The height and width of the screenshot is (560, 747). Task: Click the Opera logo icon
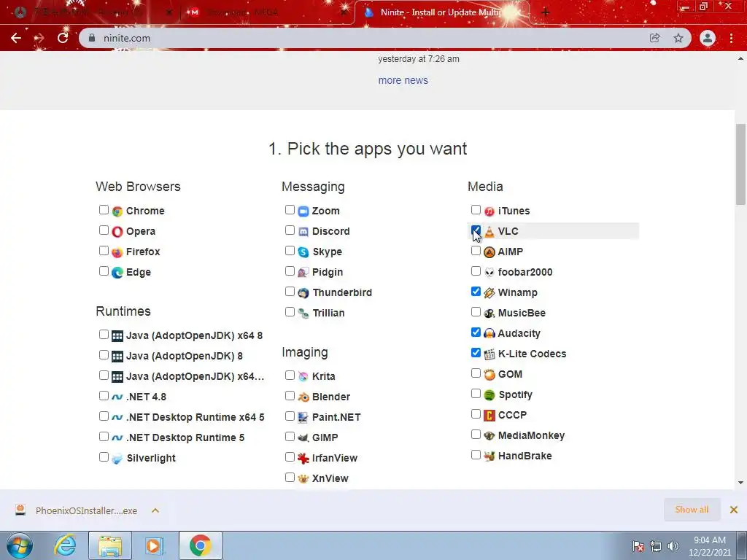click(117, 231)
